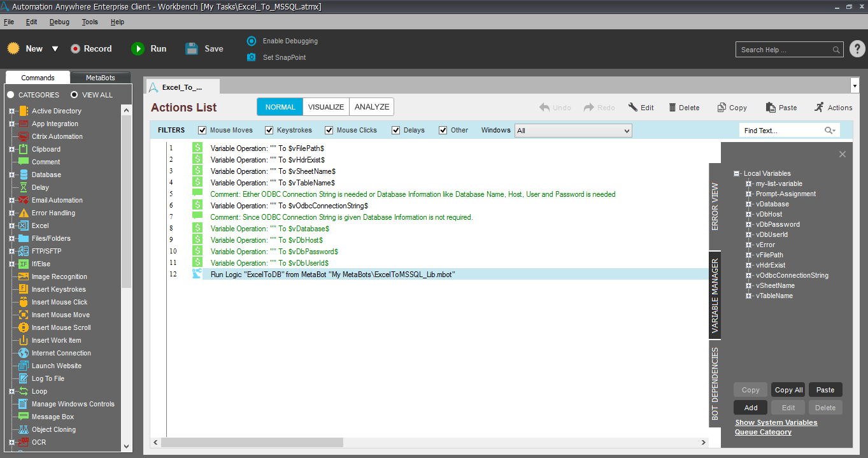Open the Actions running-man icon
This screenshot has height=458, width=868.
coord(820,107)
